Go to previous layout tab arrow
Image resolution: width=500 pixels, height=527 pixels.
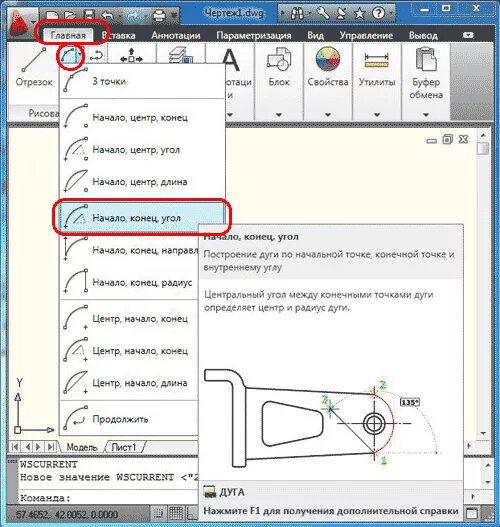(x=27, y=447)
